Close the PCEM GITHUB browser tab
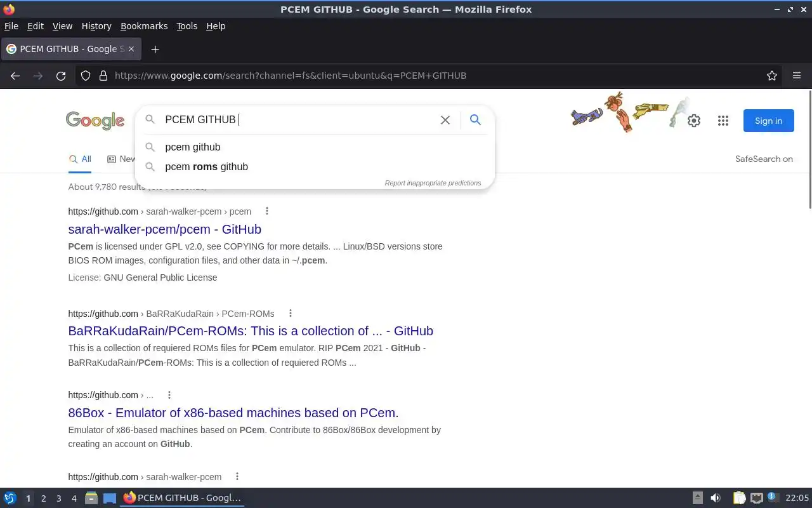Image resolution: width=812 pixels, height=508 pixels. (x=132, y=49)
